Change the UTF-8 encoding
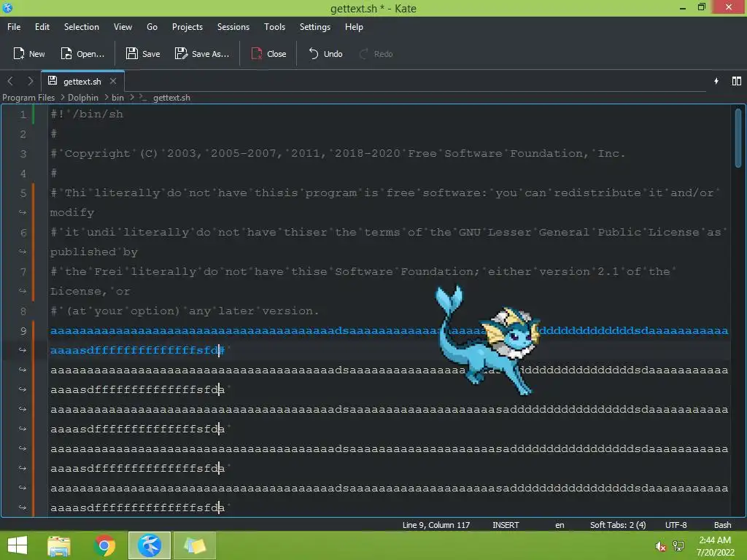 click(x=676, y=525)
